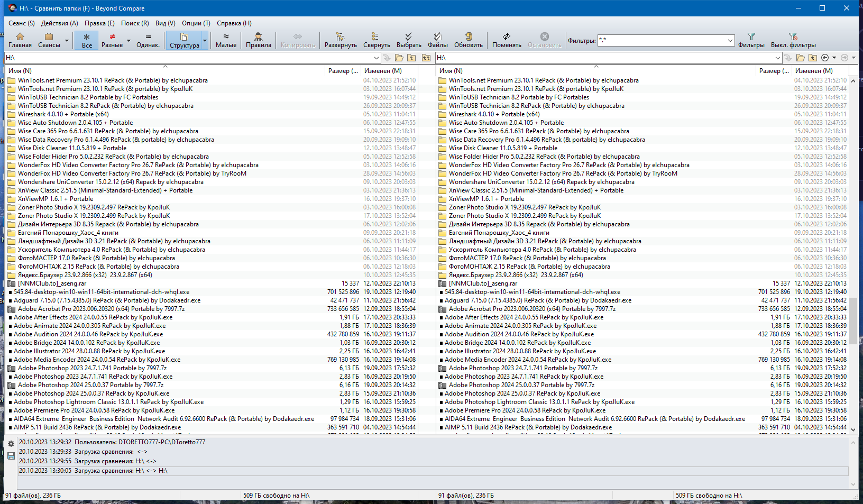Open the Опции (T) menu
The width and height of the screenshot is (863, 504).
click(x=196, y=23)
